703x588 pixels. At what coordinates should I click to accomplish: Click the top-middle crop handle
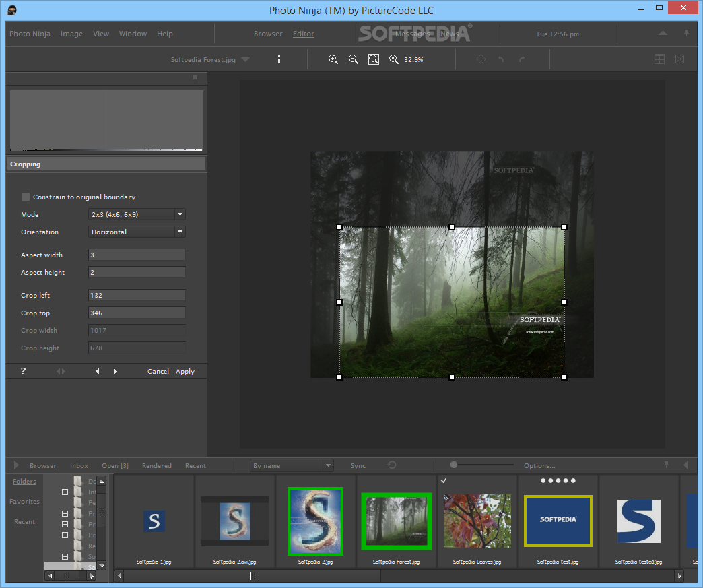coord(451,227)
